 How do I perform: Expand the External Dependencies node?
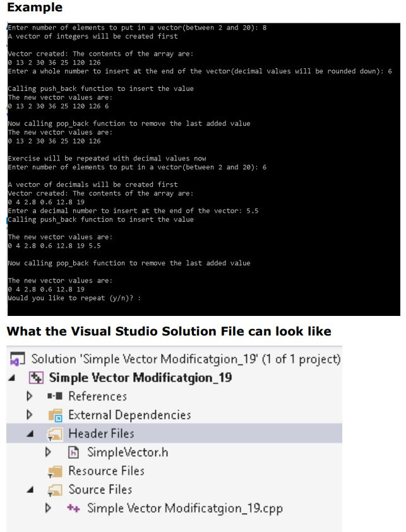coord(28,415)
